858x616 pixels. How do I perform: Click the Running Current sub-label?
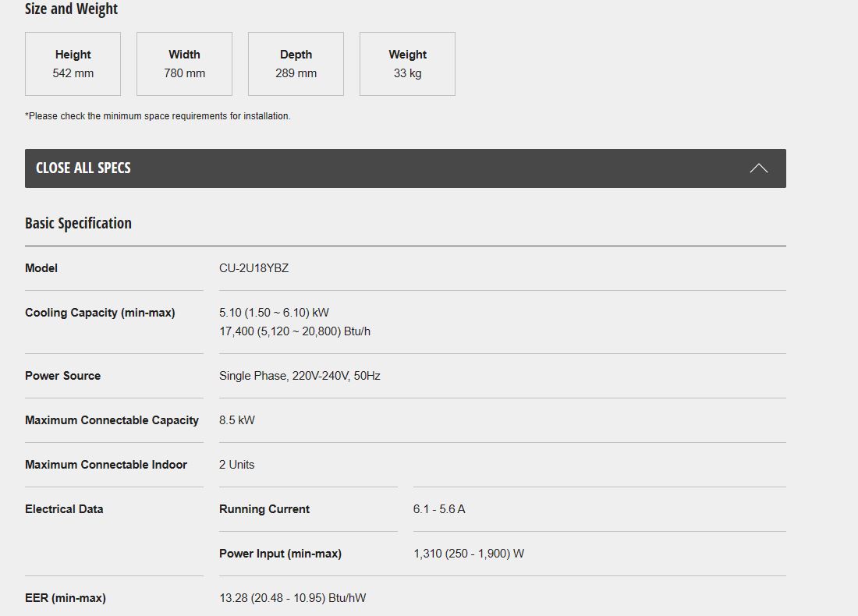(x=264, y=508)
